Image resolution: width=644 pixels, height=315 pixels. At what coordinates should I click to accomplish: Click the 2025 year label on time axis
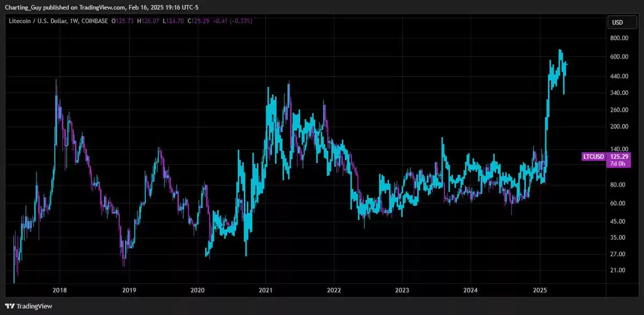pyautogui.click(x=540, y=290)
